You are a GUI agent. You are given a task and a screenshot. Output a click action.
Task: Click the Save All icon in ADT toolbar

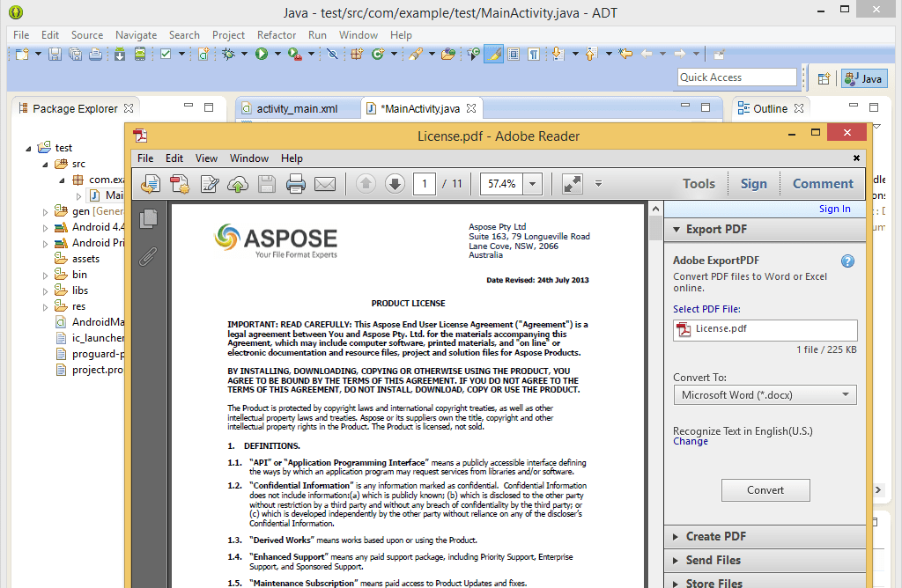click(x=75, y=54)
